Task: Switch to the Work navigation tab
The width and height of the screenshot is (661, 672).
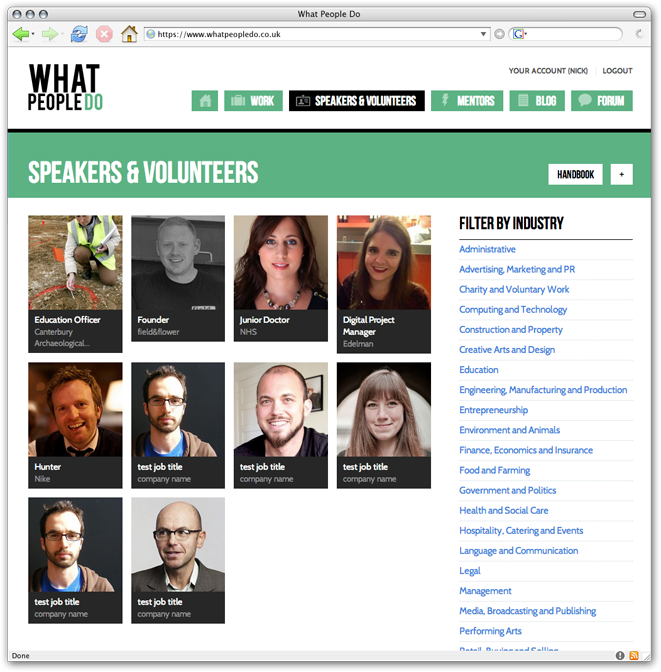Action: [253, 101]
